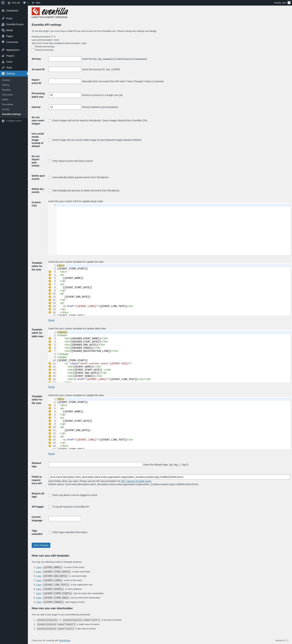
Task: Click the Tools wrench icon
Action: pyautogui.click(x=3, y=68)
